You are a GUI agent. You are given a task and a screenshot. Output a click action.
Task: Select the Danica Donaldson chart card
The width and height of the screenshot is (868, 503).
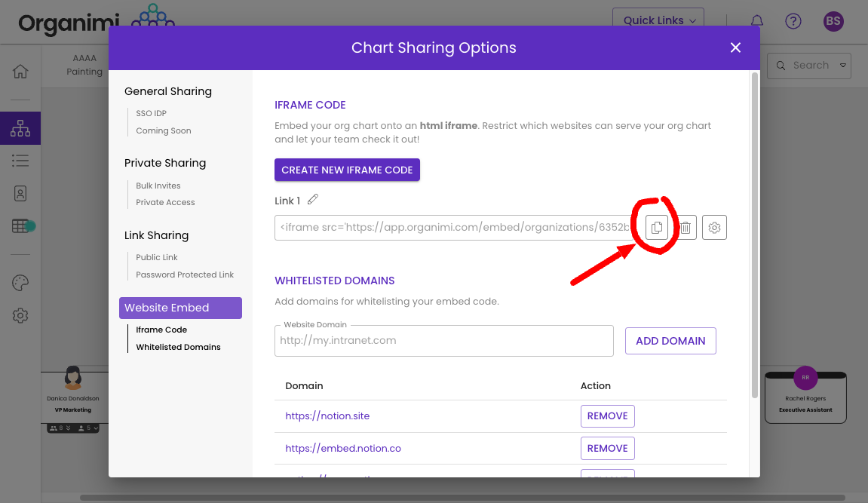coord(73,398)
